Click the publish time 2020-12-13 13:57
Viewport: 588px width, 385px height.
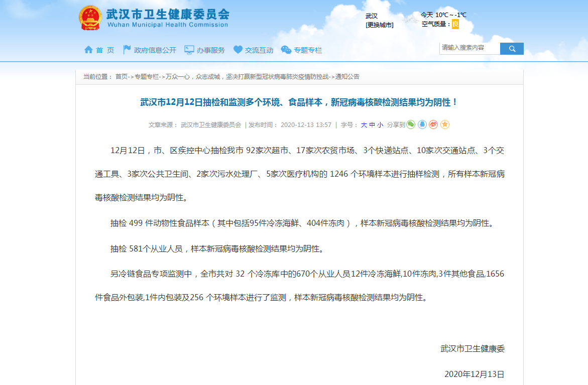(306, 125)
